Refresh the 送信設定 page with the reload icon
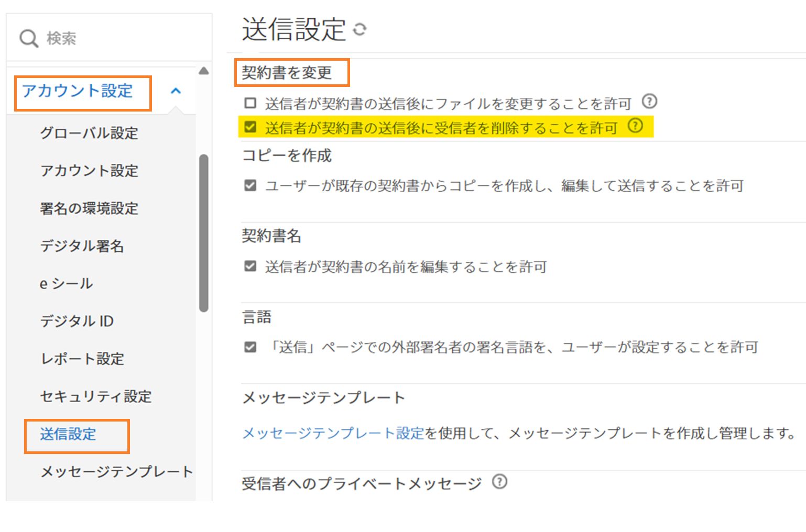806x532 pixels. pyautogui.click(x=361, y=30)
